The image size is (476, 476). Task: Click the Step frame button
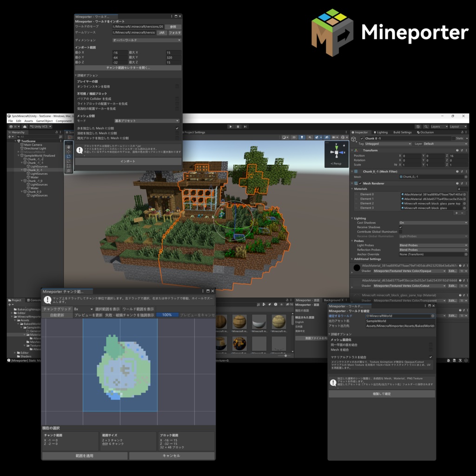[x=245, y=126]
